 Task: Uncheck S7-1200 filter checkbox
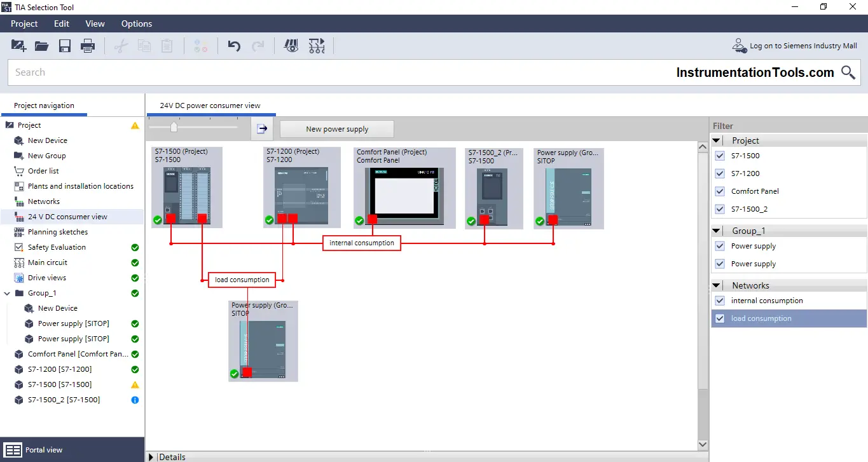pos(720,173)
